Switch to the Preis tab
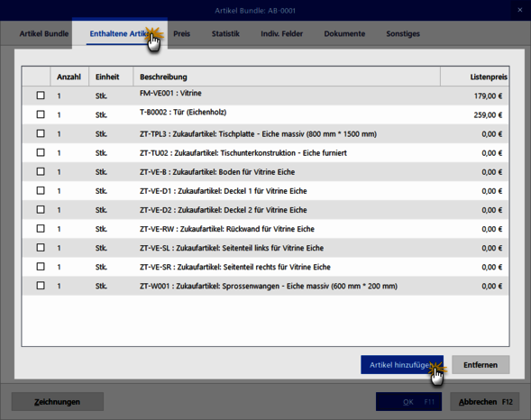This screenshot has width=531, height=420. pos(182,34)
